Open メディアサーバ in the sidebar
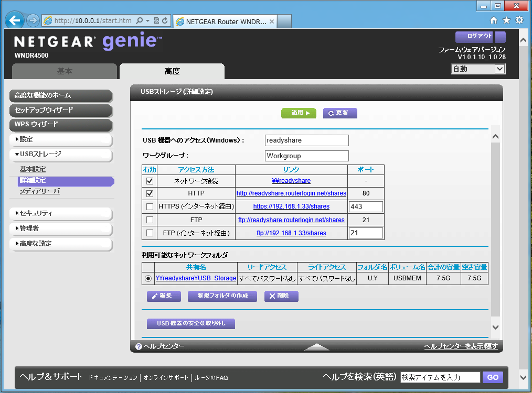This screenshot has height=393, width=532. pyautogui.click(x=40, y=192)
